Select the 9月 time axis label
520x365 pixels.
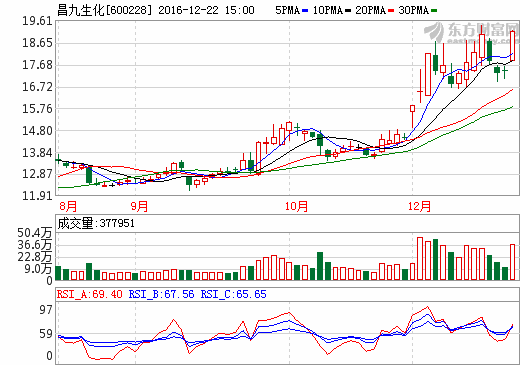point(139,206)
